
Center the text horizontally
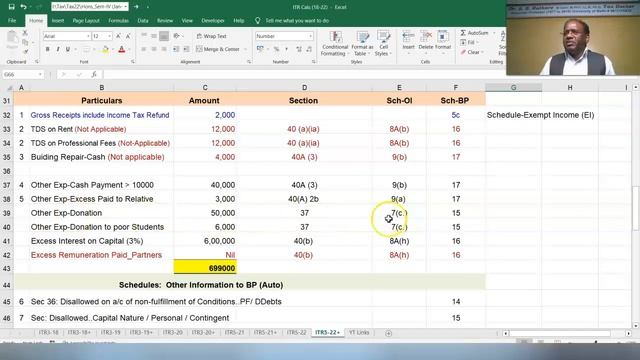tap(154, 49)
